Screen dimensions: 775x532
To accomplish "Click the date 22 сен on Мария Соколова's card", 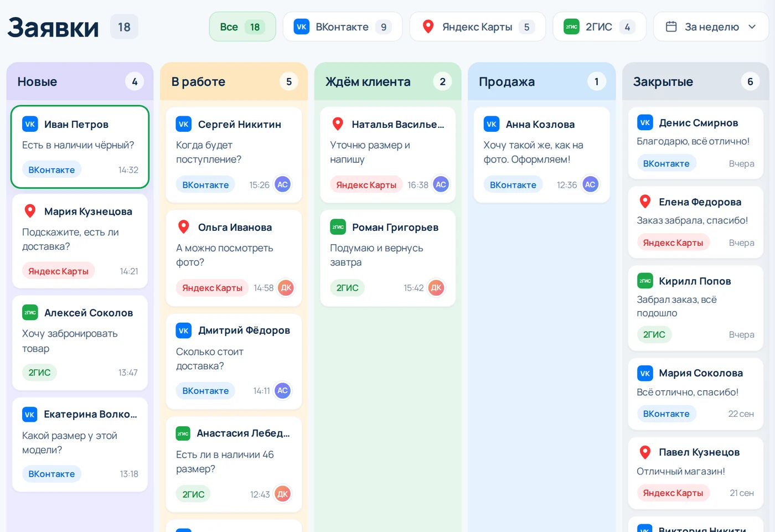I will pos(741,414).
